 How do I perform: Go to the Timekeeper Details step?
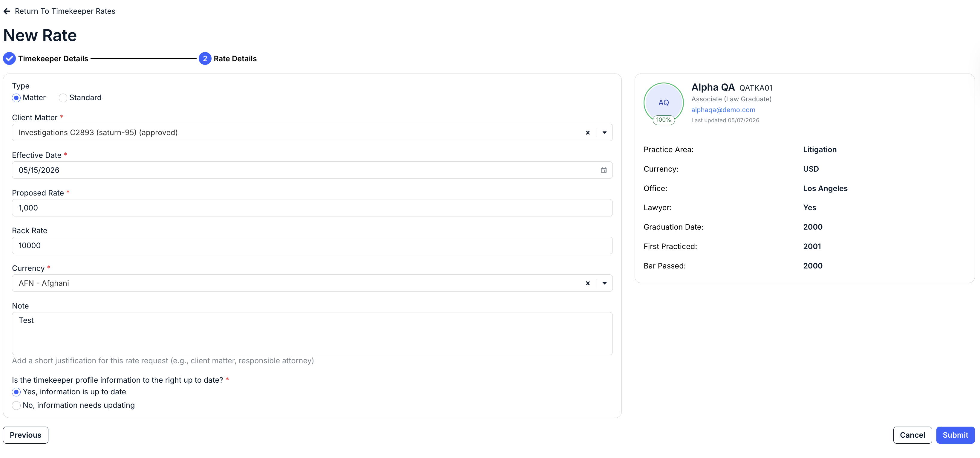point(53,59)
